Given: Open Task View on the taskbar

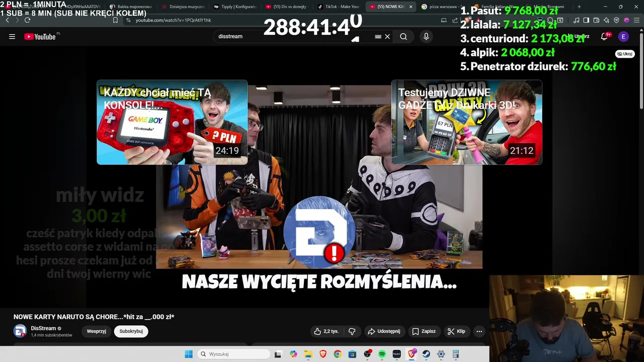Looking at the screenshot, I should pos(278,354).
